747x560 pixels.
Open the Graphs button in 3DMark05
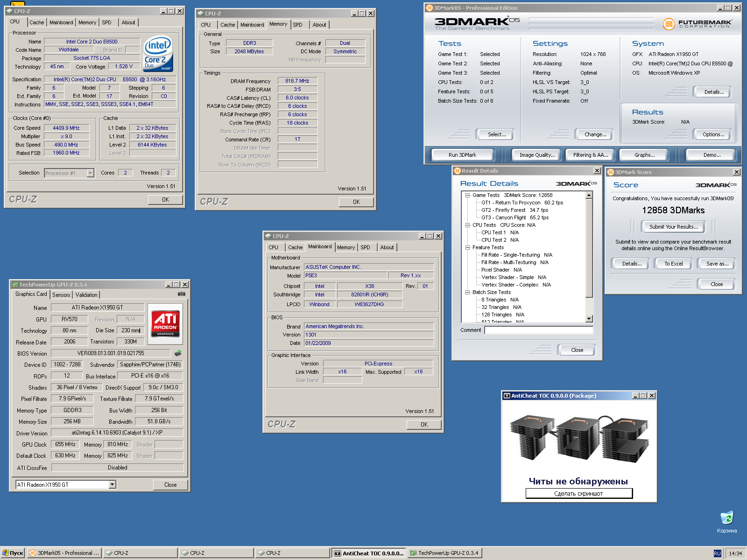644,155
